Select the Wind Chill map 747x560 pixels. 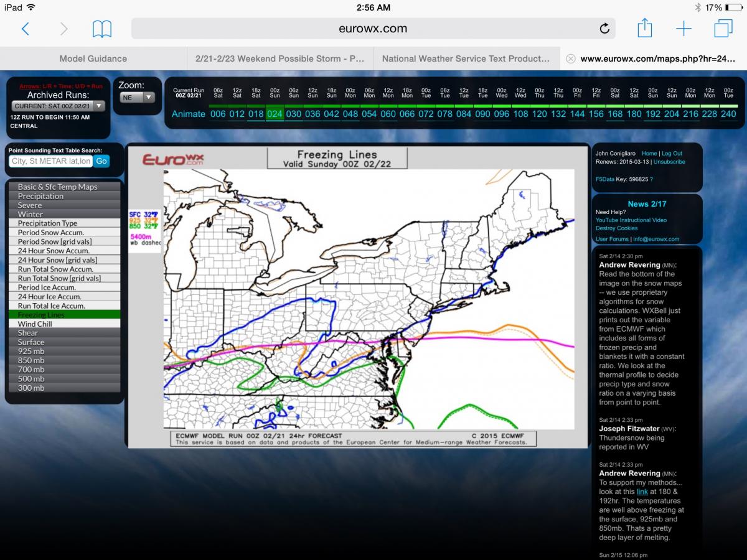tap(64, 324)
